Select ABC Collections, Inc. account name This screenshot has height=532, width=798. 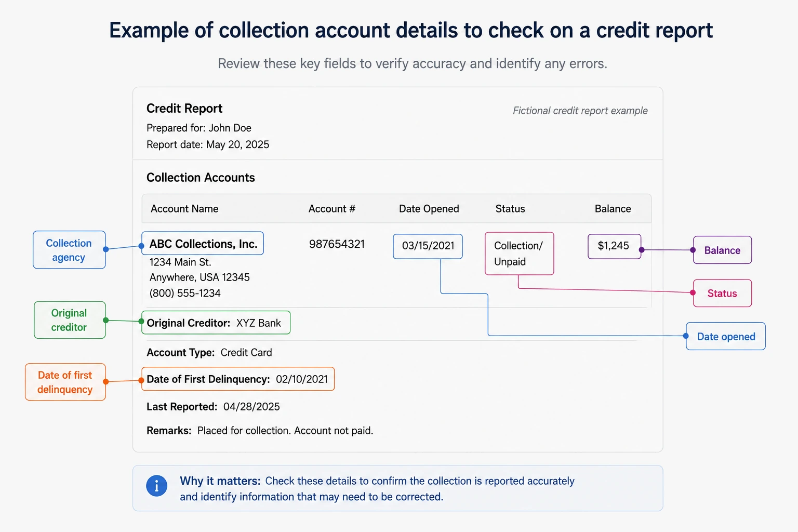[203, 243]
